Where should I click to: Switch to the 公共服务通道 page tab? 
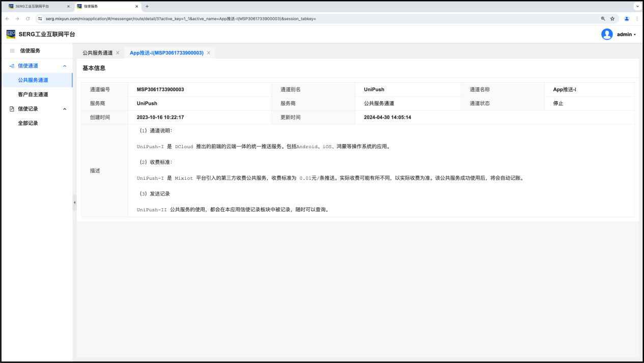click(x=97, y=53)
